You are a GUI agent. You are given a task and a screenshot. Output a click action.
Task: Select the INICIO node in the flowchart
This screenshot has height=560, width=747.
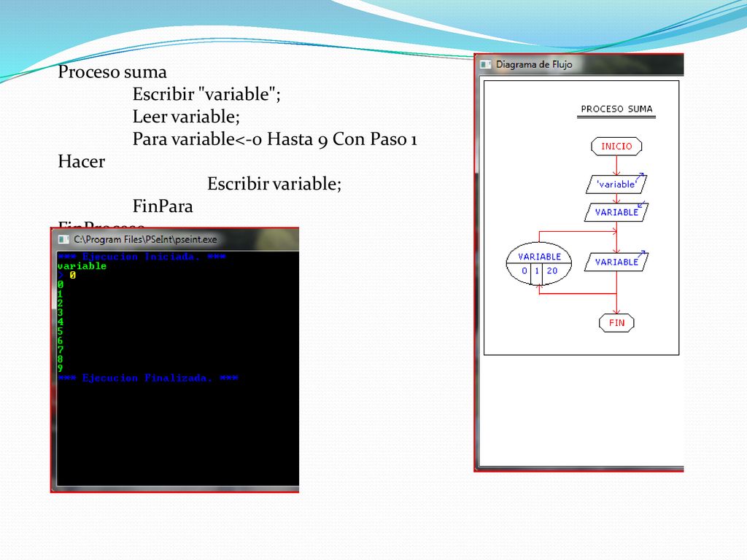coord(616,146)
